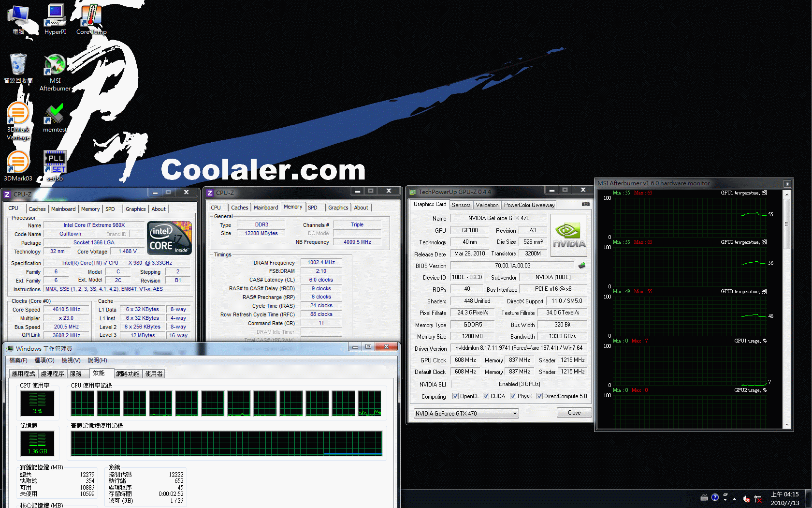Click Afterburner monitor scrollbar down arrow
This screenshot has height=508, width=812.
(x=787, y=425)
